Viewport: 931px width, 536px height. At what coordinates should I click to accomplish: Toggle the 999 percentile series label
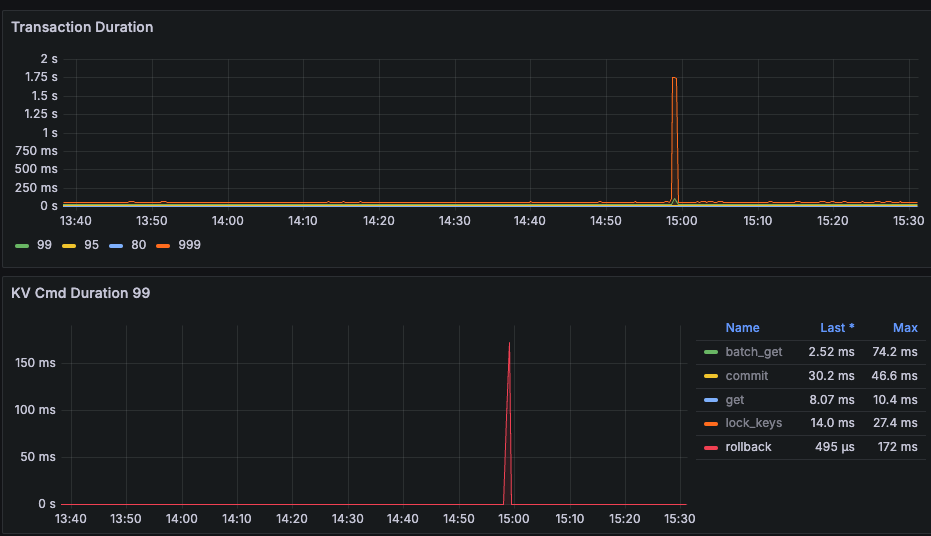[189, 245]
